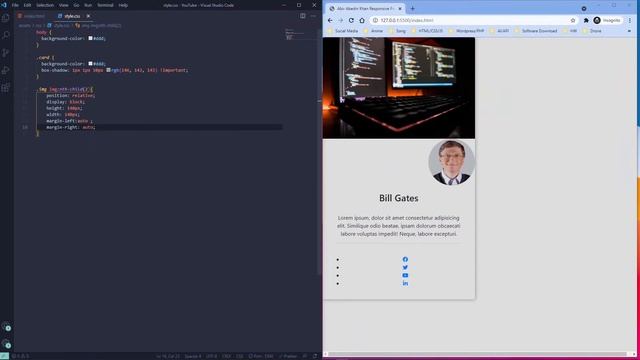
Task: Click the line and column indicator
Action: (168, 356)
